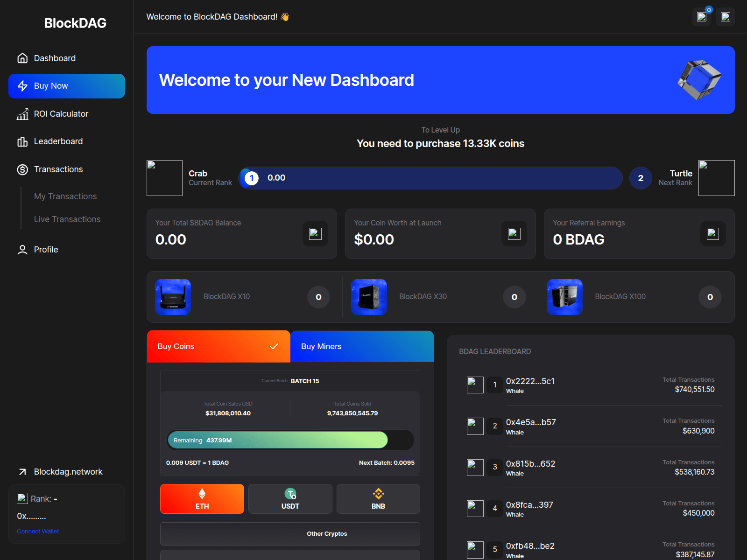
Task: Click avatar of rank 1 whale
Action: pyautogui.click(x=475, y=385)
